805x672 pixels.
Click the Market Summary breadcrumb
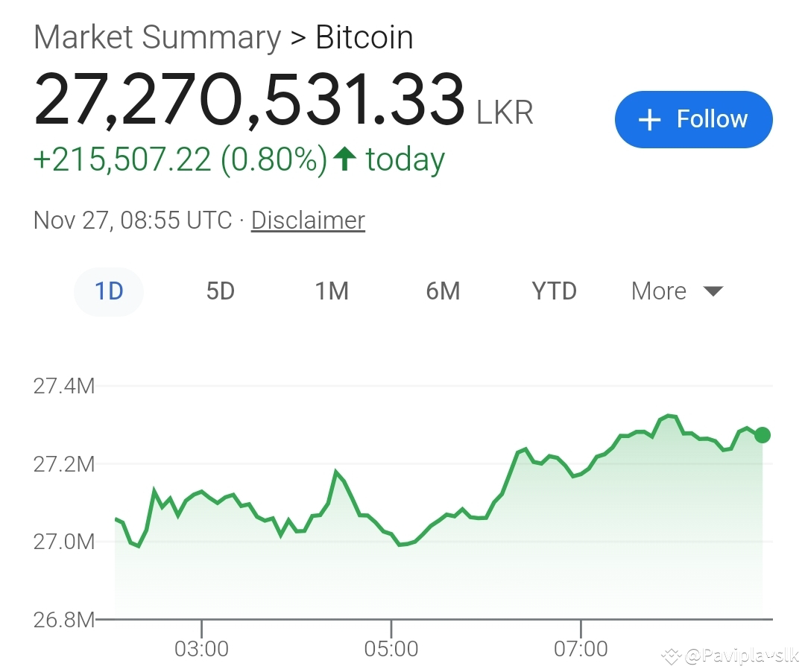157,37
